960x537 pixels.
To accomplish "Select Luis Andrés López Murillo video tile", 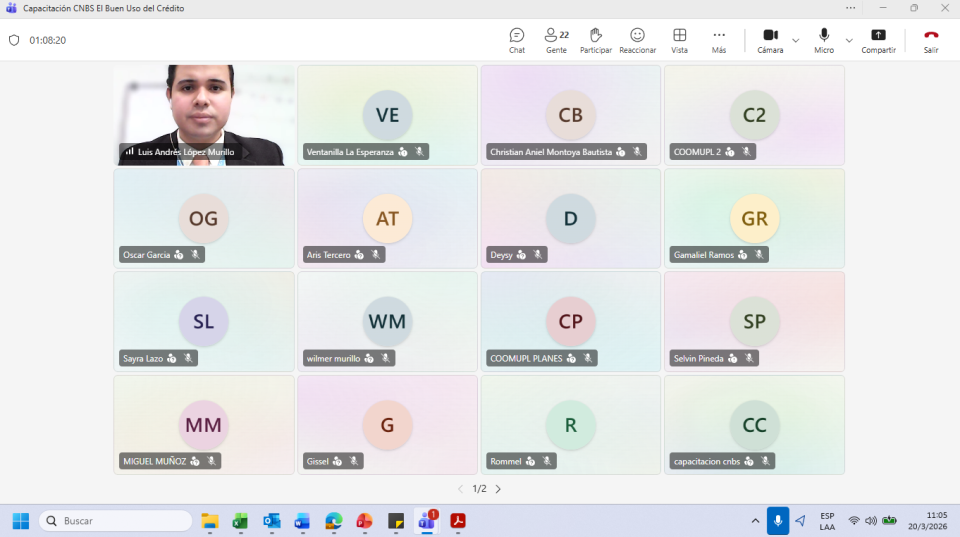I will [204, 115].
